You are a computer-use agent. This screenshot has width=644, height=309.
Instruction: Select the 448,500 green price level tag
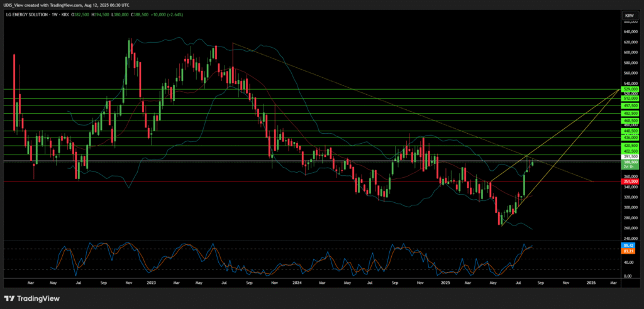(630, 131)
